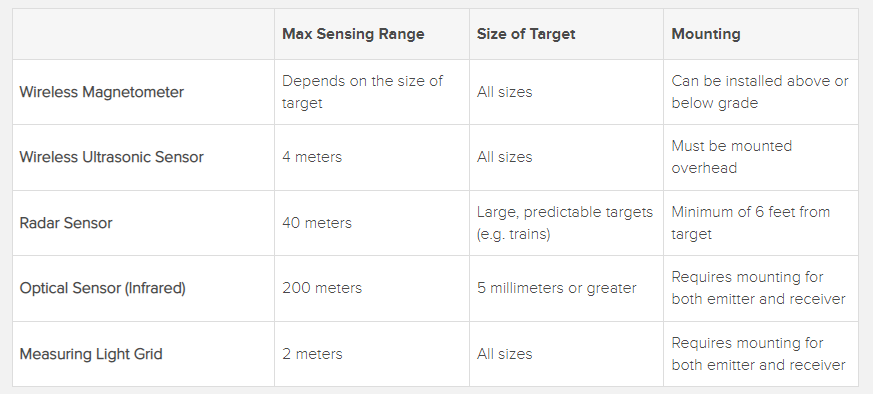Click the 2 meters range cell
Screen dimensions: 873x394
coord(312,354)
